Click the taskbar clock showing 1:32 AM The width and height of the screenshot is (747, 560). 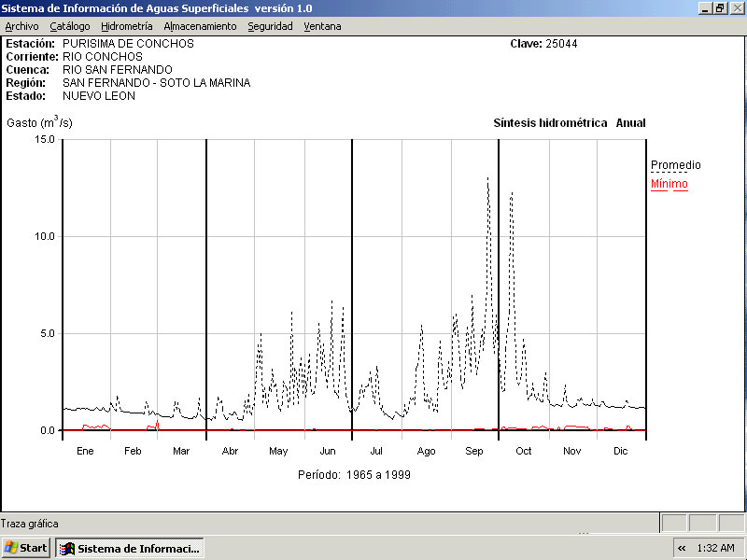(x=715, y=548)
